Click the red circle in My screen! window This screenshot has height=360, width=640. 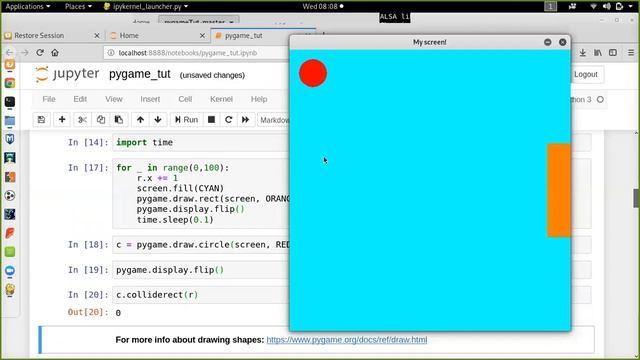313,73
